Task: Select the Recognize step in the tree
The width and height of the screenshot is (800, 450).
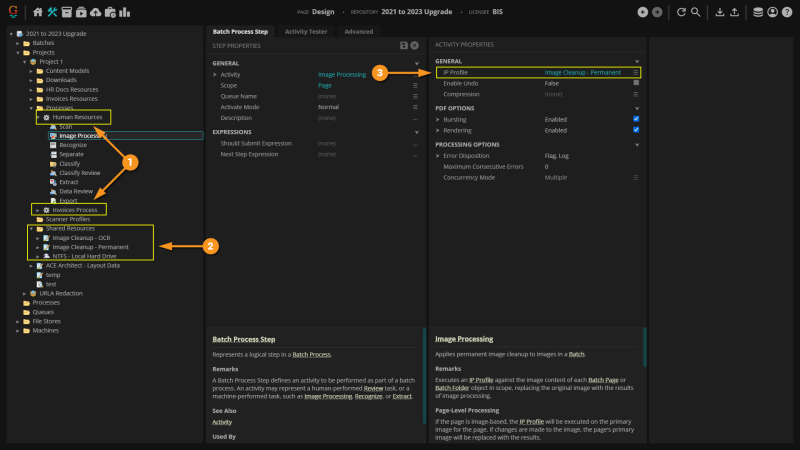Action: [73, 145]
